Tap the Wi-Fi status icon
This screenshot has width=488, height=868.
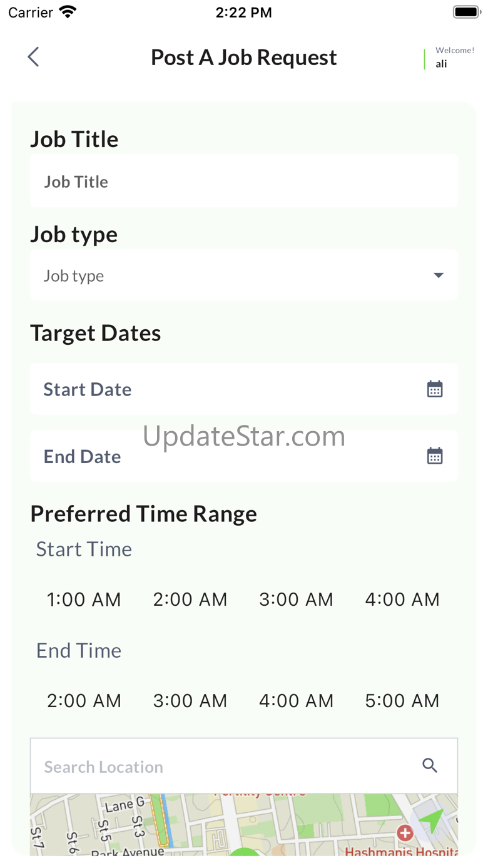67,12
